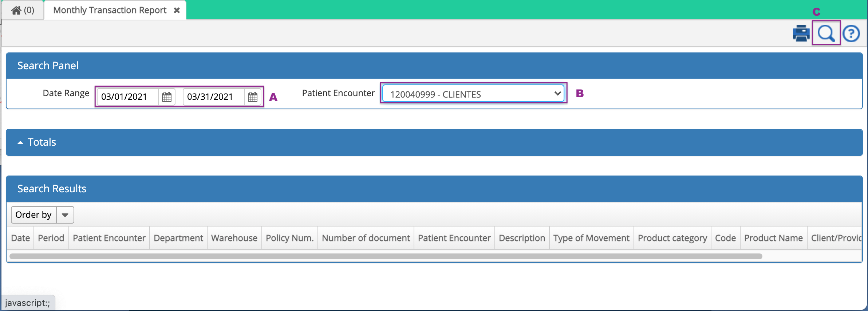
Task: Click the horizontal scrollbar in results
Action: point(386,256)
